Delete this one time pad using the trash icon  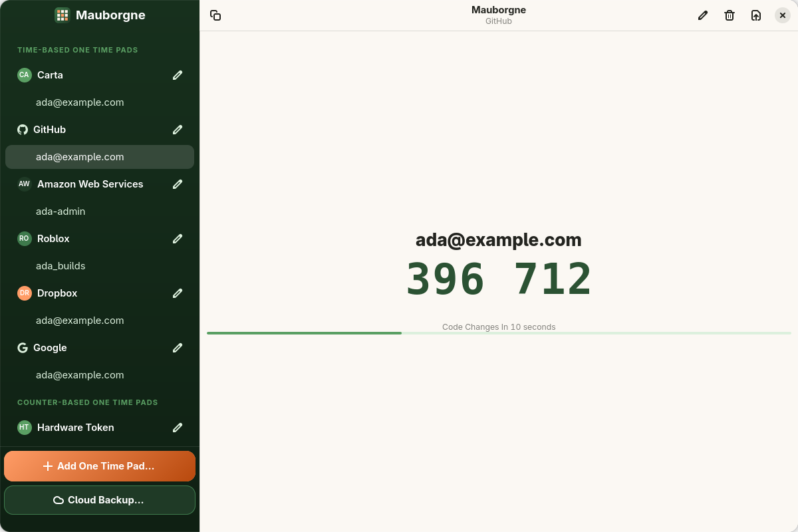(730, 15)
